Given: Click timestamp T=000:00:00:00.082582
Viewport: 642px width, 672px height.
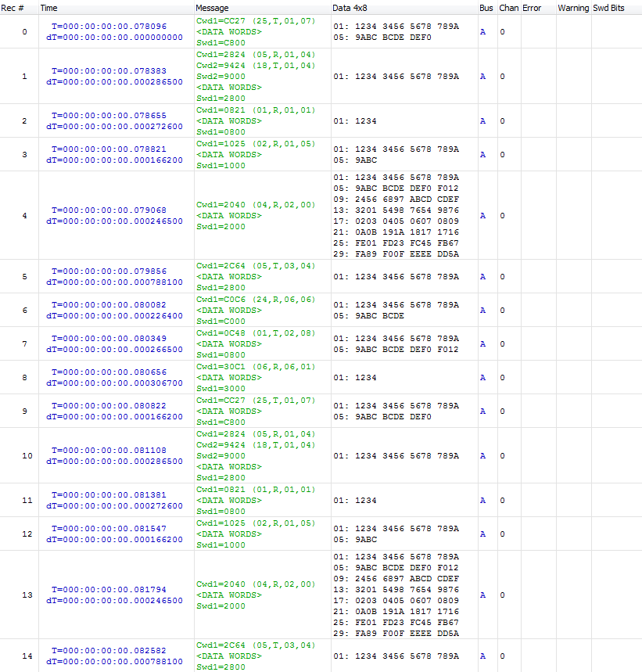Looking at the screenshot, I should click(x=109, y=651).
